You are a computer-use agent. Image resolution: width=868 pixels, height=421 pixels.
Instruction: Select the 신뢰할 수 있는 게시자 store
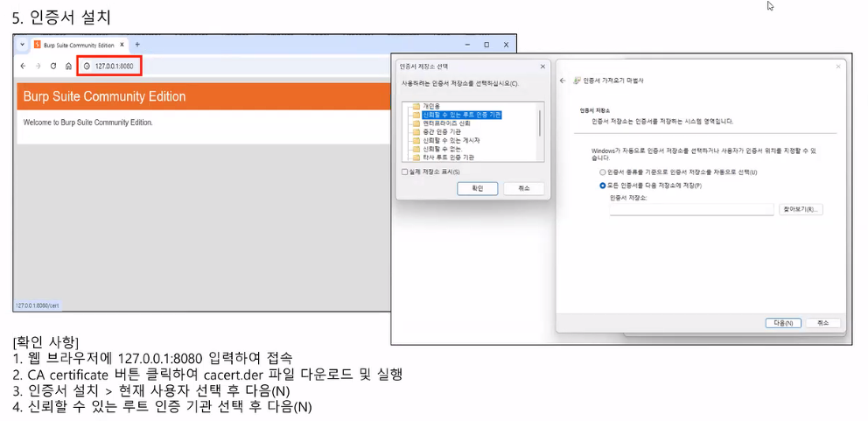(451, 140)
